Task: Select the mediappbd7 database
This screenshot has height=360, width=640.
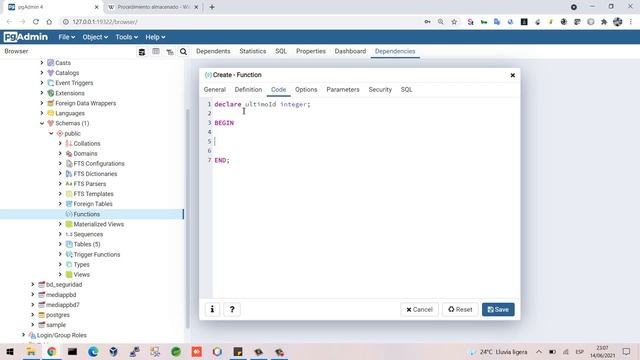Action: [62, 304]
